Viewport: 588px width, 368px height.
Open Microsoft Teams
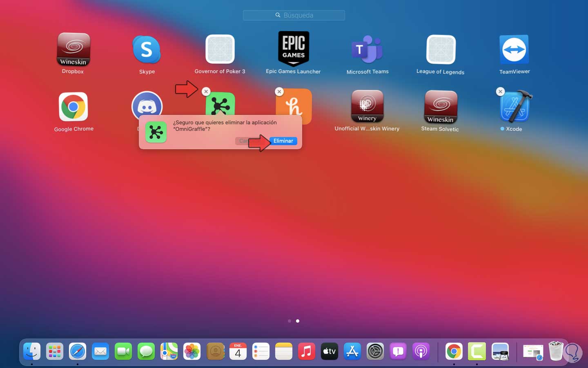367,49
